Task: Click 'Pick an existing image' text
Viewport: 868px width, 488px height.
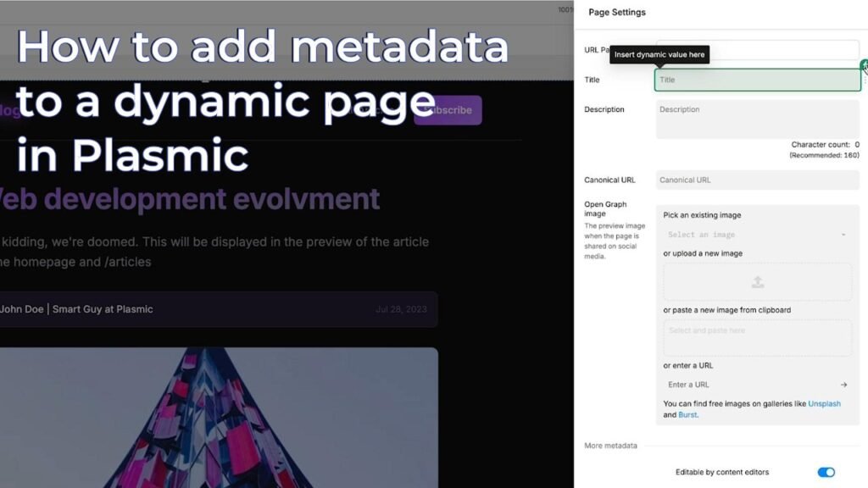Action: point(702,215)
